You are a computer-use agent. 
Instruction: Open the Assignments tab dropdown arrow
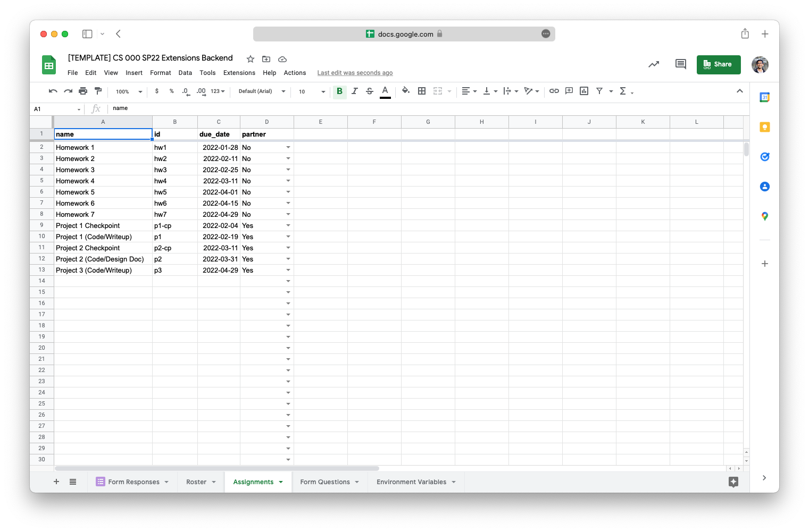tap(281, 482)
